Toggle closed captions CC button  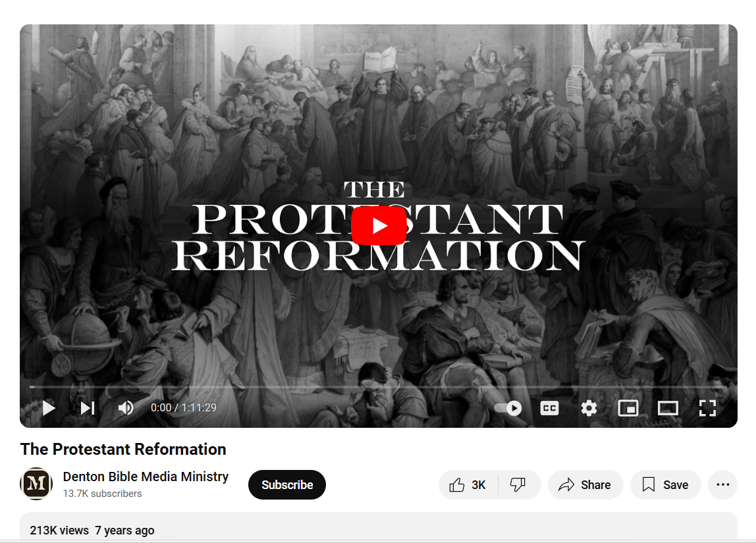[549, 408]
